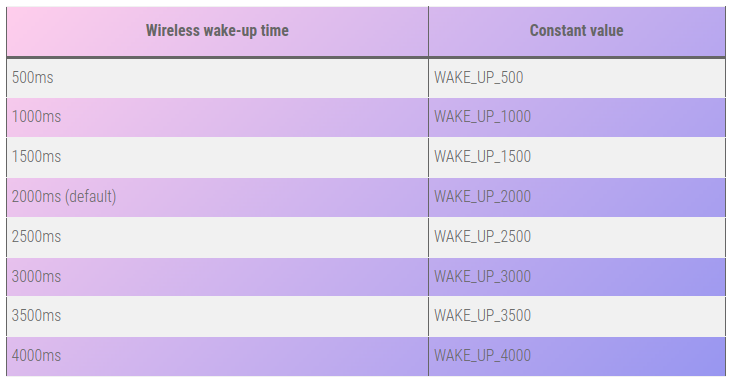Select the 3500ms cell

click(217, 316)
